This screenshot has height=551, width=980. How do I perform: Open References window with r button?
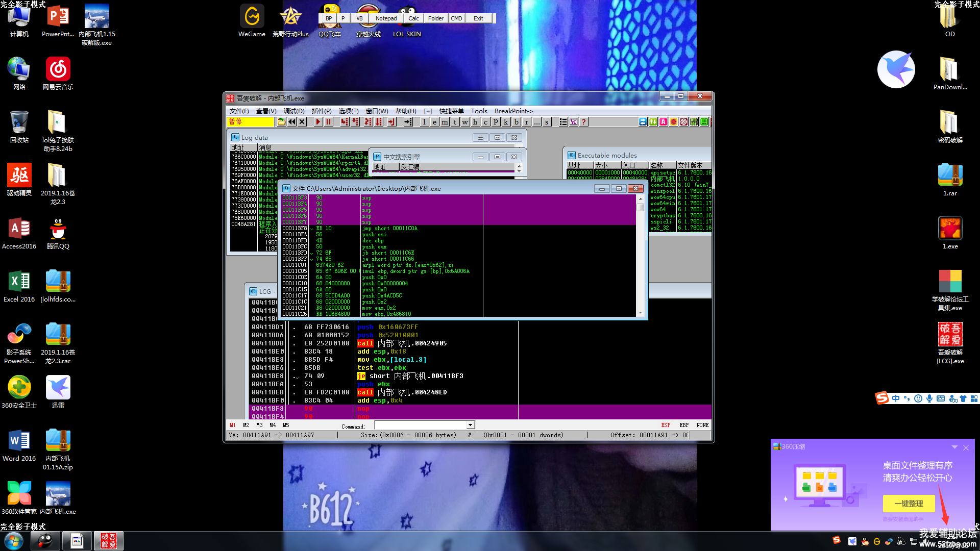(x=526, y=122)
